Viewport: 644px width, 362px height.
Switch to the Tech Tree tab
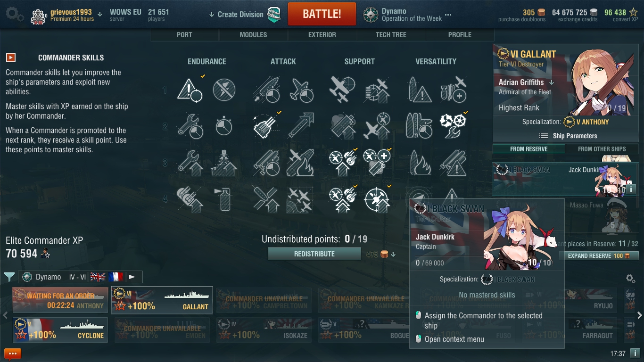[x=391, y=34]
